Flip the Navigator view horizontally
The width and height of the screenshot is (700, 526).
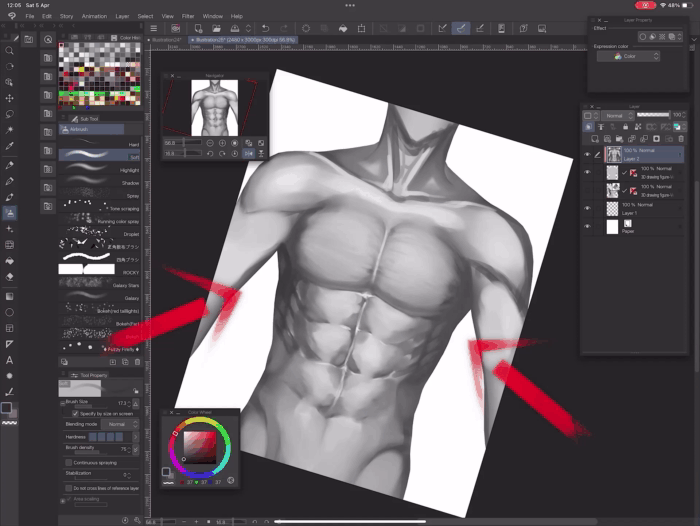pyautogui.click(x=249, y=153)
